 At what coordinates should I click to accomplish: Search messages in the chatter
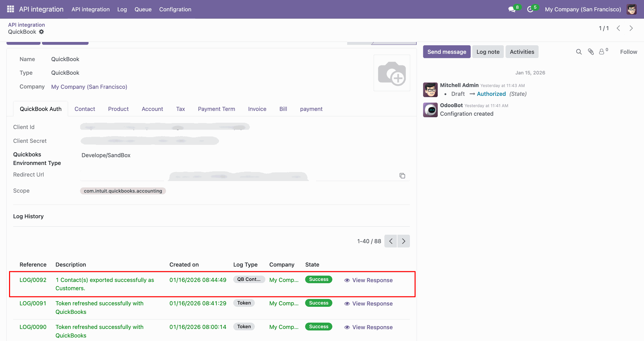[579, 52]
